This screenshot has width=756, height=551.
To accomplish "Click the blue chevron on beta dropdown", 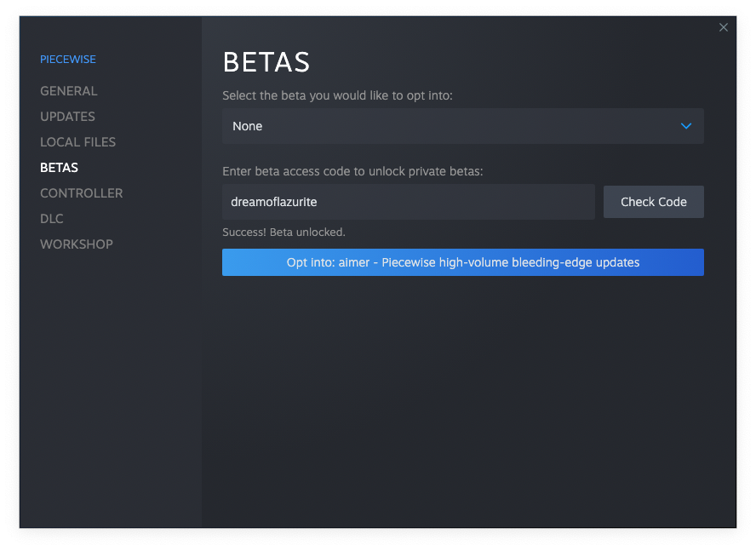I will (685, 126).
